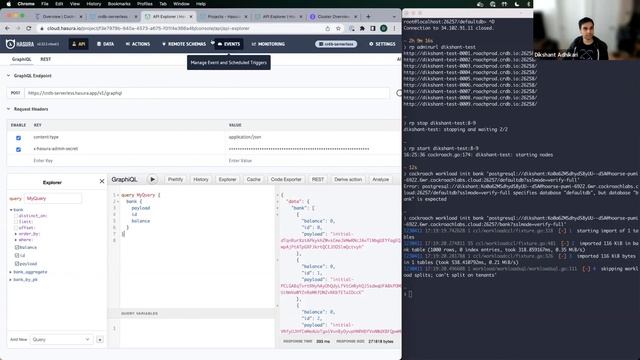Open Hasura SETTINGS
Image resolution: width=640 pixels, height=360 pixels.
(x=382, y=44)
